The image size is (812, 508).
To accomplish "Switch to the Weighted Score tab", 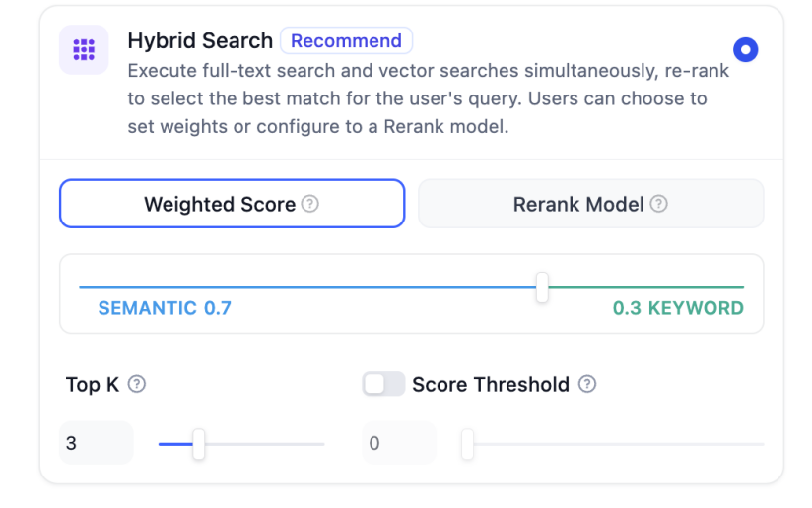I will click(x=232, y=204).
